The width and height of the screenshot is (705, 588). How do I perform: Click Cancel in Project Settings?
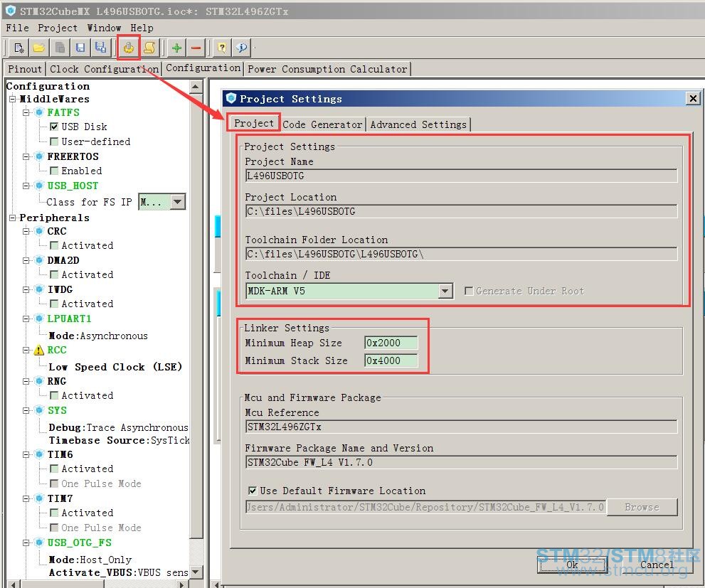click(x=657, y=565)
